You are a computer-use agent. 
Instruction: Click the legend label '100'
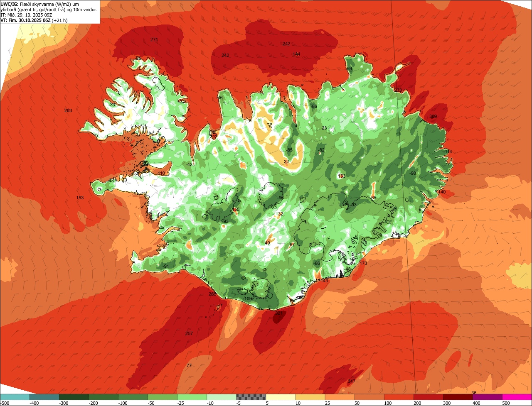pyautogui.click(x=387, y=403)
